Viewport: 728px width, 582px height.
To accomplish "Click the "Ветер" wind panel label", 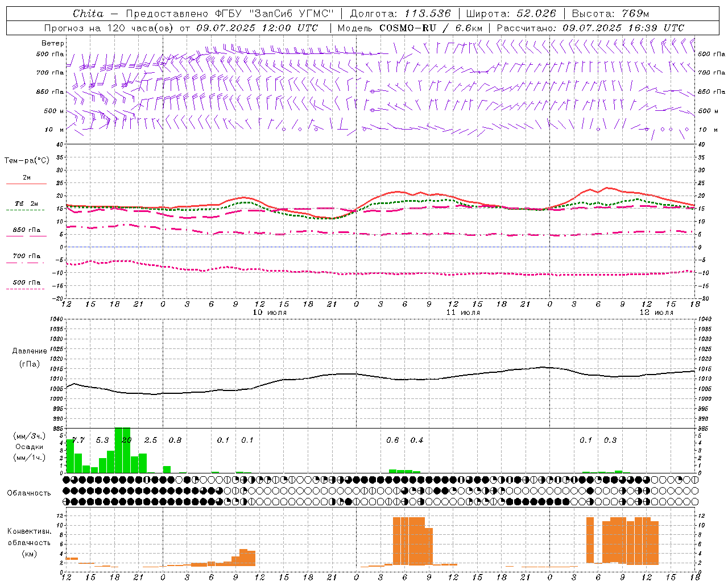I will coord(53,43).
